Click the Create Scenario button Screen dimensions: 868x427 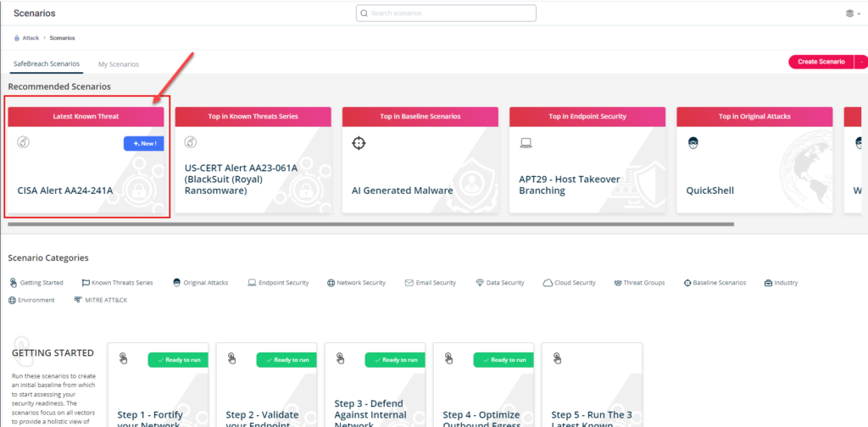pos(821,62)
